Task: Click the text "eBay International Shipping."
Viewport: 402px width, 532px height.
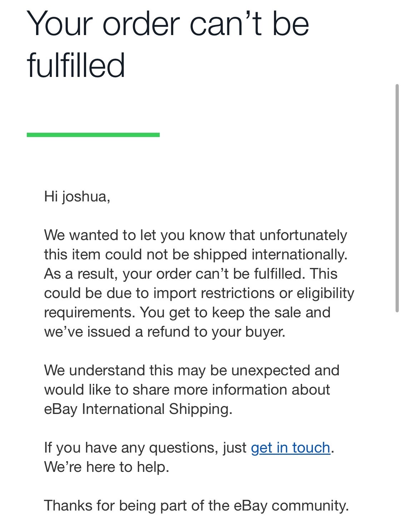Action: 138,409
